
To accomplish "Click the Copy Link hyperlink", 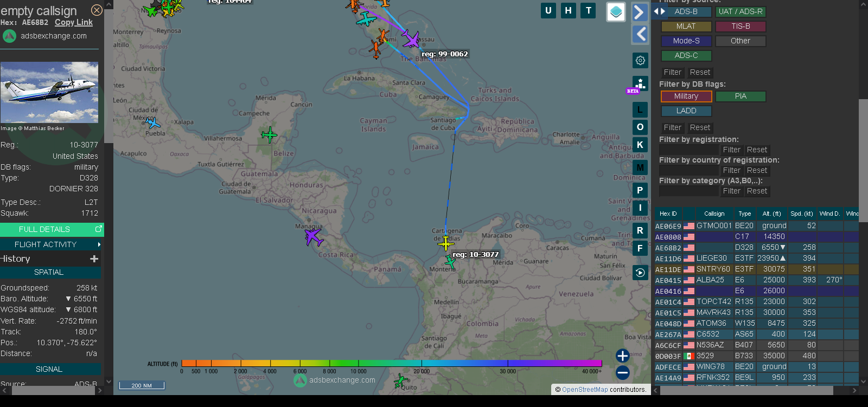I will (x=74, y=22).
